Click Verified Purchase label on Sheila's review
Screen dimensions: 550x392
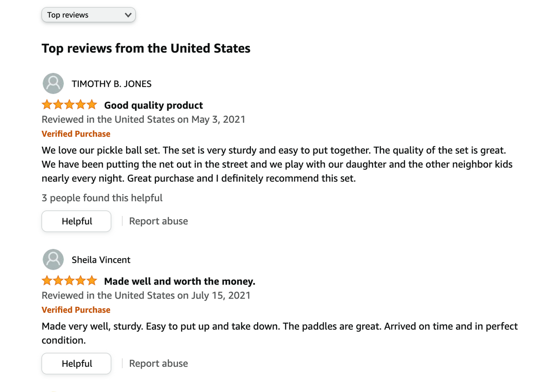click(76, 310)
